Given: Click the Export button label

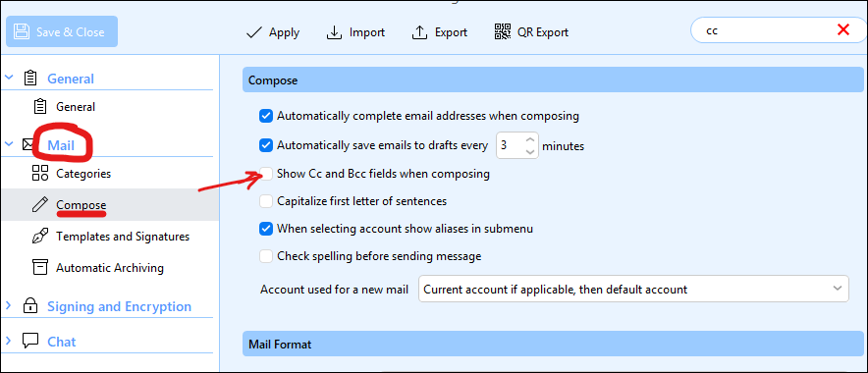Looking at the screenshot, I should [451, 32].
